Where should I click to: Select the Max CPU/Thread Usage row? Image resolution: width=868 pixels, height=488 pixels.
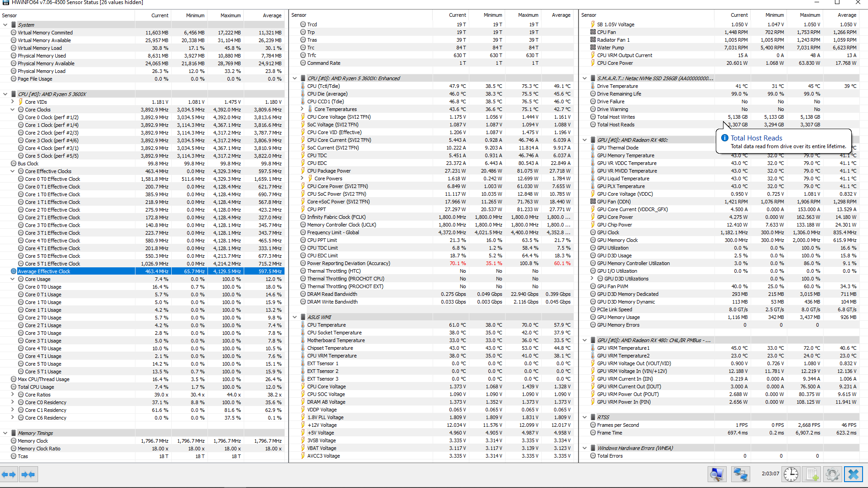[142, 379]
